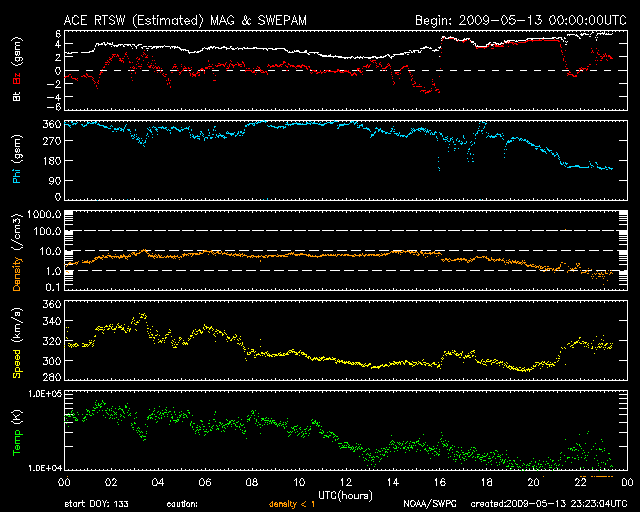Click the 'UTC(hours)' x-axis label
The height and width of the screenshot is (512, 640).
(345, 496)
